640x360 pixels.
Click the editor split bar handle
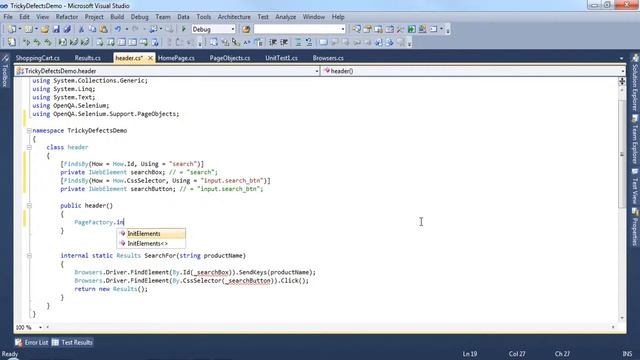coord(622,81)
